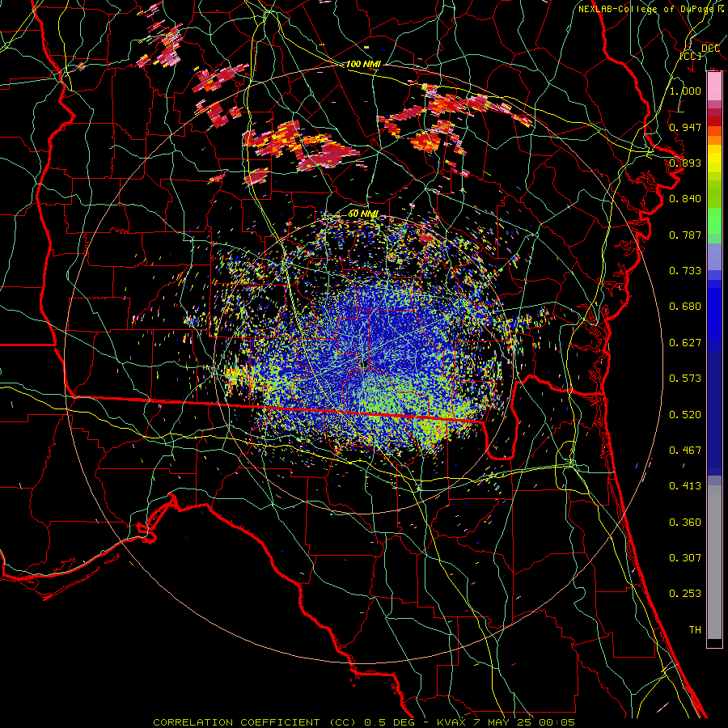Image resolution: width=728 pixels, height=728 pixels.
Task: Click the 50 NMI range ring label
Action: click(x=363, y=214)
